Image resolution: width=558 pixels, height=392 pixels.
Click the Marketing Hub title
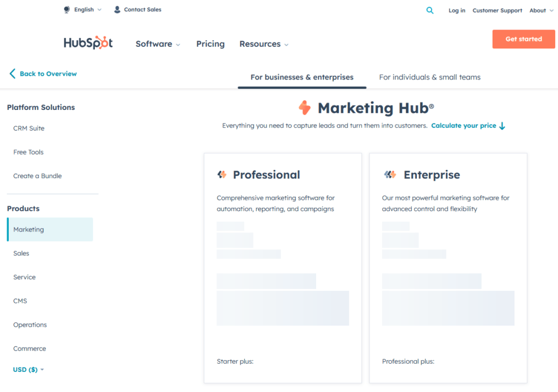click(x=376, y=108)
